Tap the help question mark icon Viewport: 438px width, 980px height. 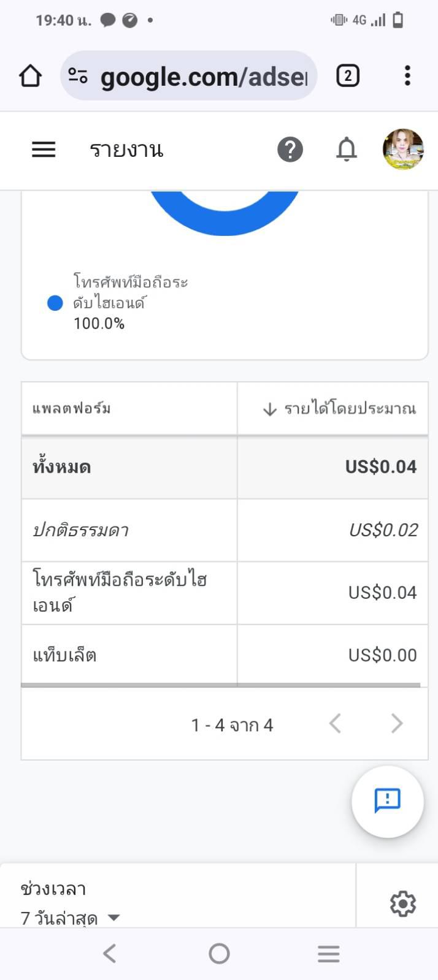click(290, 150)
